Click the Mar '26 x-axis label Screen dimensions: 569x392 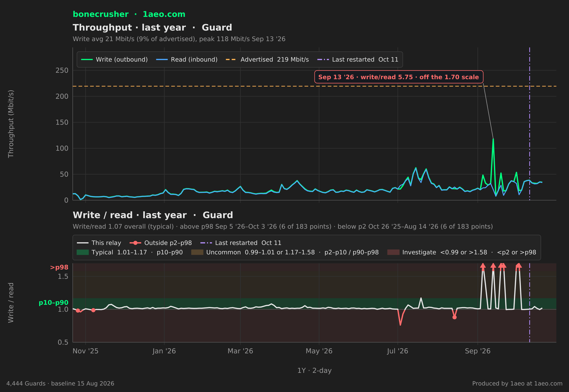(240, 351)
